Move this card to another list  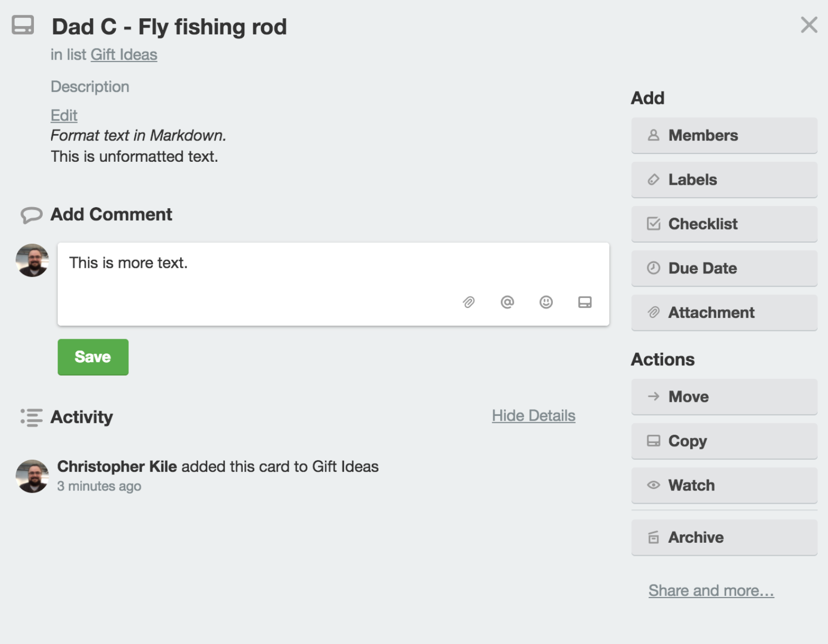tap(724, 397)
